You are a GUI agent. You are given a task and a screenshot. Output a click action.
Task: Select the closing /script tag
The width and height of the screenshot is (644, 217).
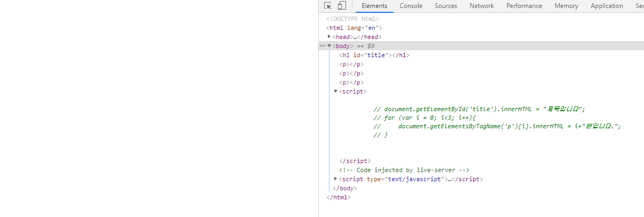355,161
